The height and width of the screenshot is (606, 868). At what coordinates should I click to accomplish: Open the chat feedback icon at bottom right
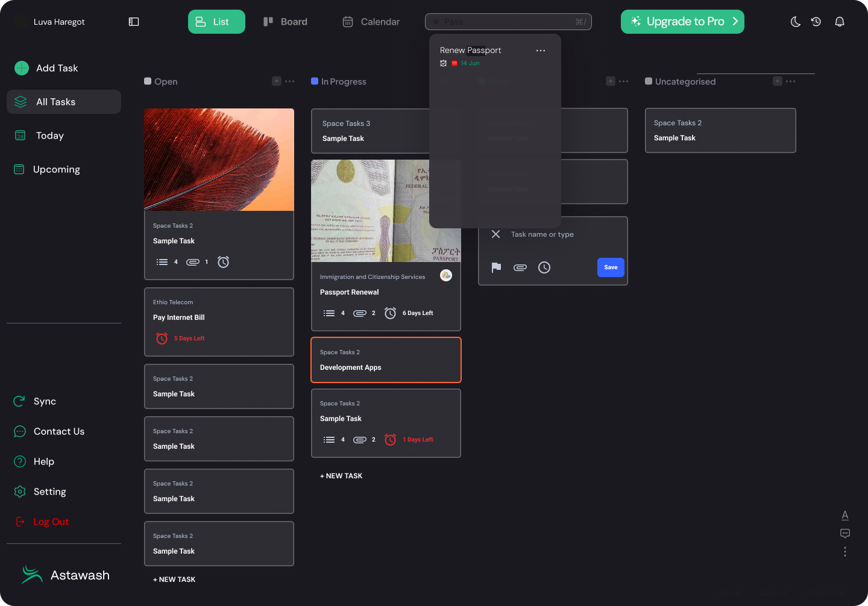845,533
